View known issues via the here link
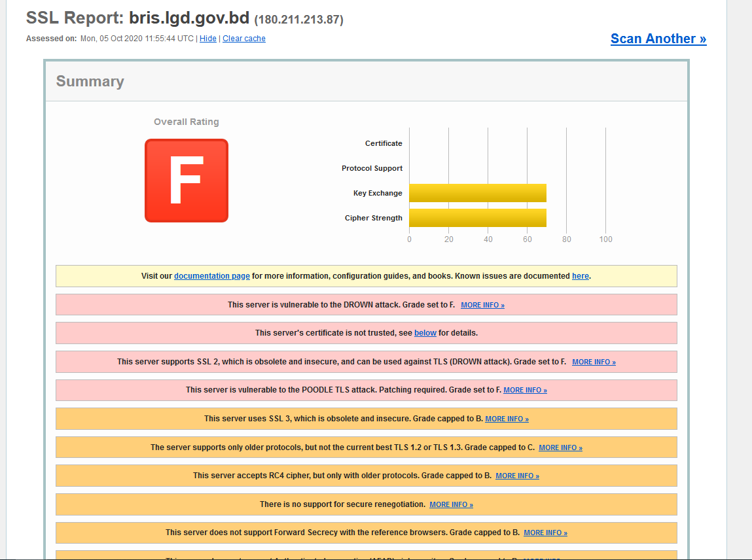The image size is (752, 560). [580, 275]
